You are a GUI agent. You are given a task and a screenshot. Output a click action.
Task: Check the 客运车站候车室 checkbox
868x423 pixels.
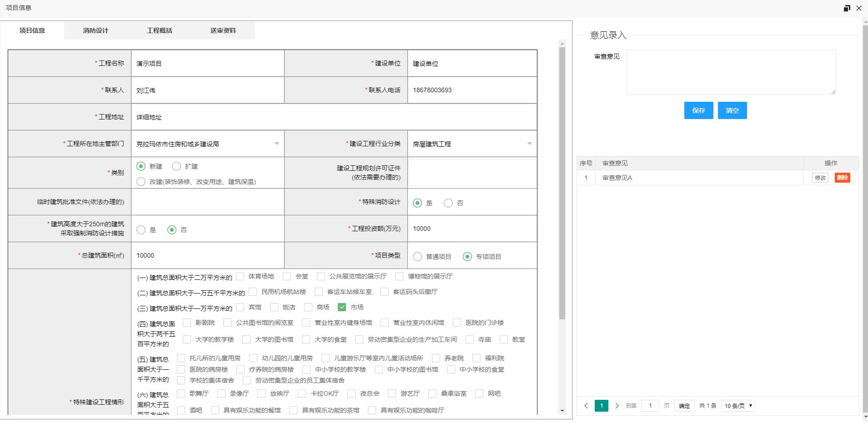pyautogui.click(x=319, y=292)
